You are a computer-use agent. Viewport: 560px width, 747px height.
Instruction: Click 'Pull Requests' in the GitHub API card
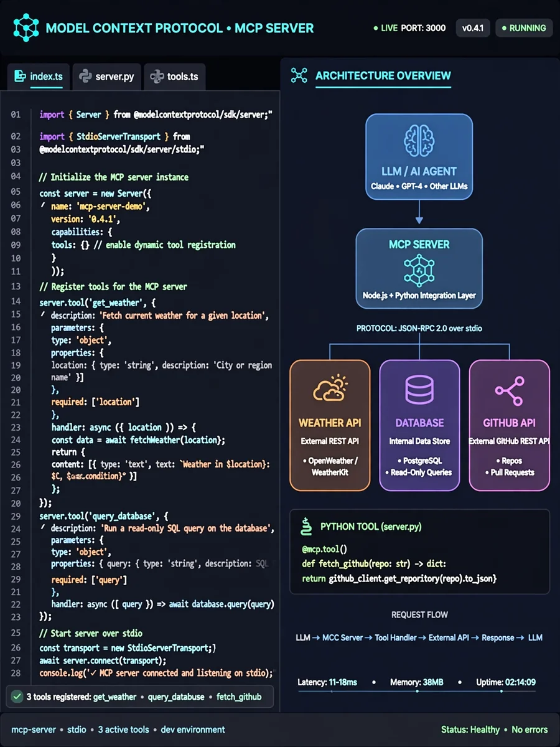point(512,472)
